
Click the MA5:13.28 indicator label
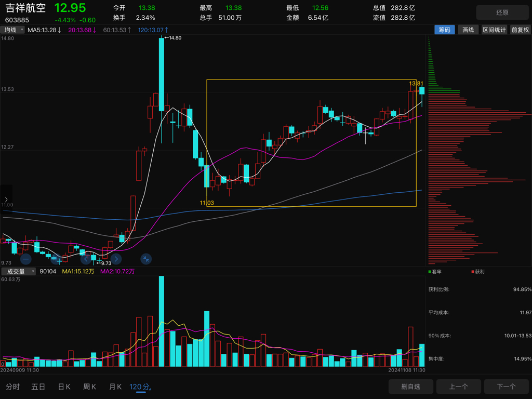(x=44, y=30)
